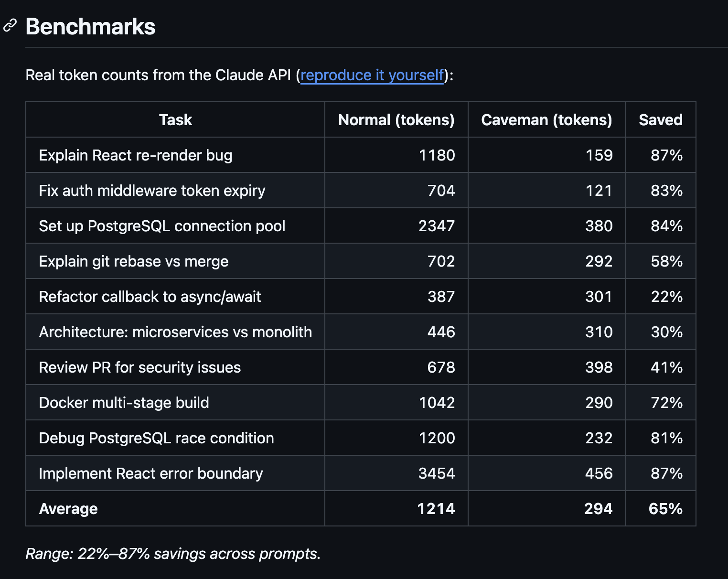Click the "Explain git rebase vs merge" cell
The image size is (728, 579).
pyautogui.click(x=134, y=261)
